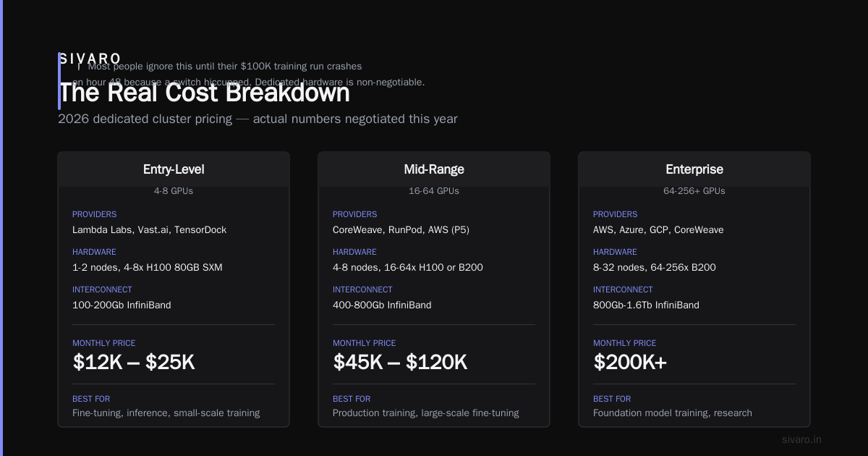Screen dimensions: 868x456
Task: Click 'Fine-tuning, inference, small-scale training' text
Action: point(166,413)
